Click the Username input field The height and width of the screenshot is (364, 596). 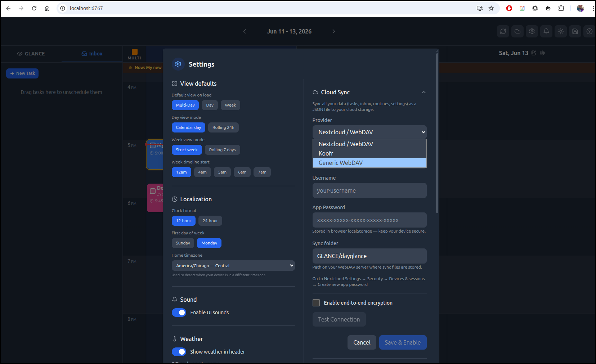pyautogui.click(x=369, y=190)
